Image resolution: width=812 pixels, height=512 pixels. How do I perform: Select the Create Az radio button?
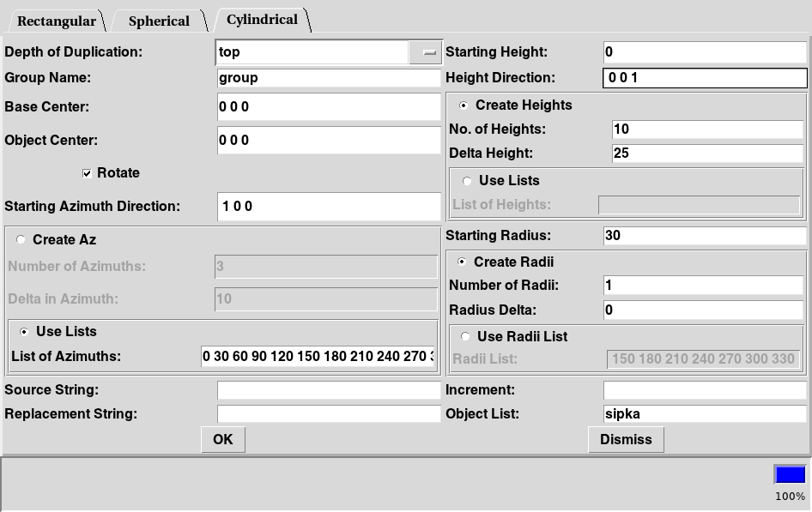click(21, 239)
